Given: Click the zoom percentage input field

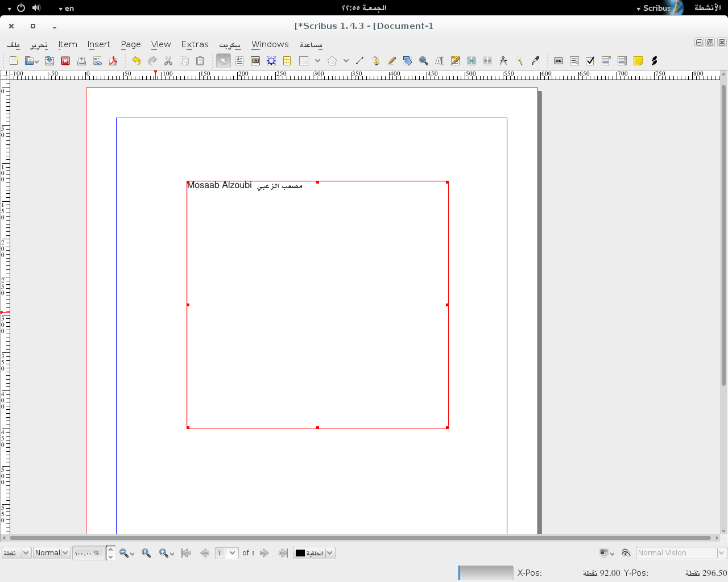Looking at the screenshot, I should point(89,553).
